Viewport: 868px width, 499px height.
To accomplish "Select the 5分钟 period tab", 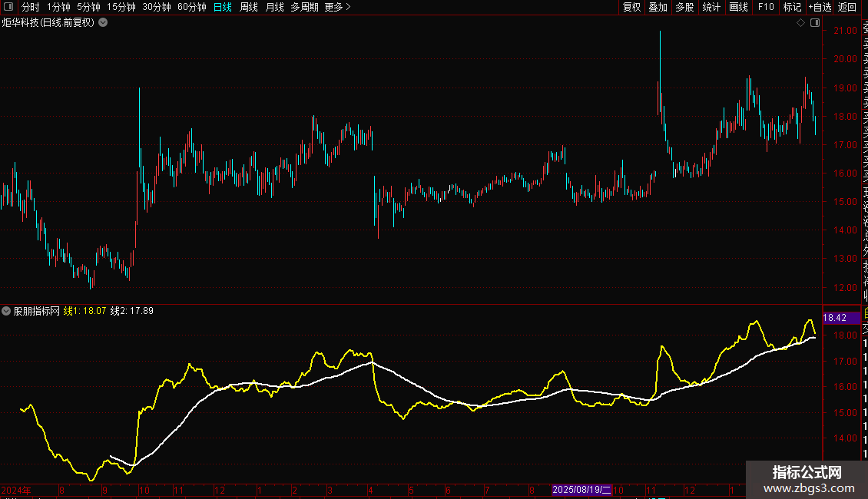I will tap(88, 7).
